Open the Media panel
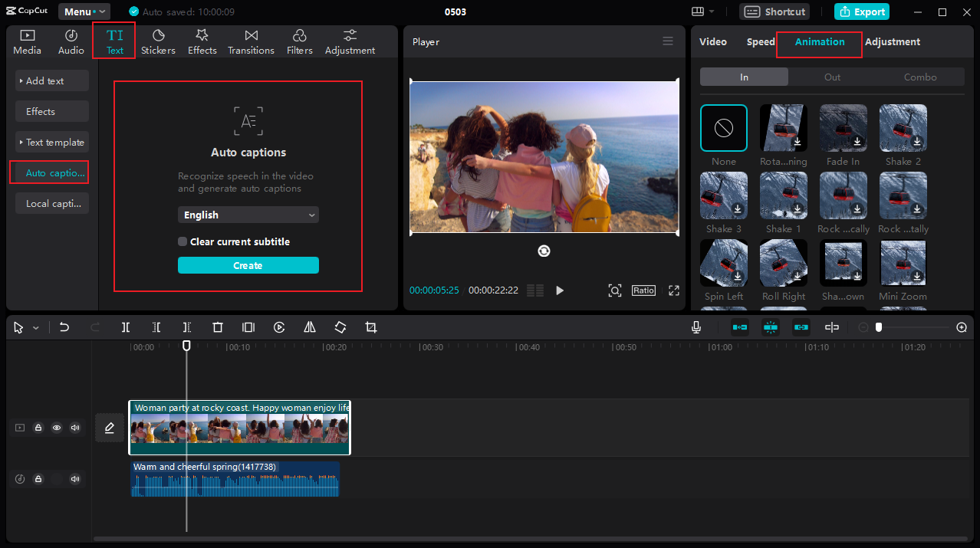Screen dimensions: 980x548 coord(27,41)
